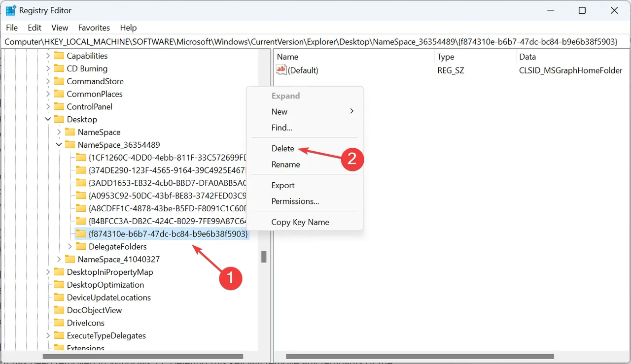Open the Edit menu
Image resolution: width=631 pixels, height=364 pixels.
point(35,28)
